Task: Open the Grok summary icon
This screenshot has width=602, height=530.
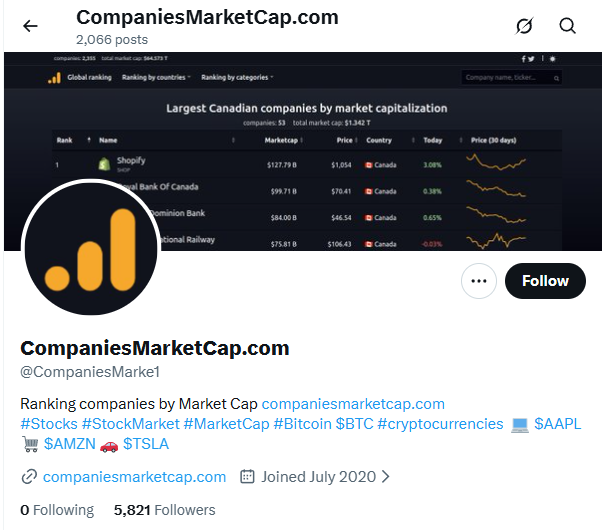Action: pos(524,26)
